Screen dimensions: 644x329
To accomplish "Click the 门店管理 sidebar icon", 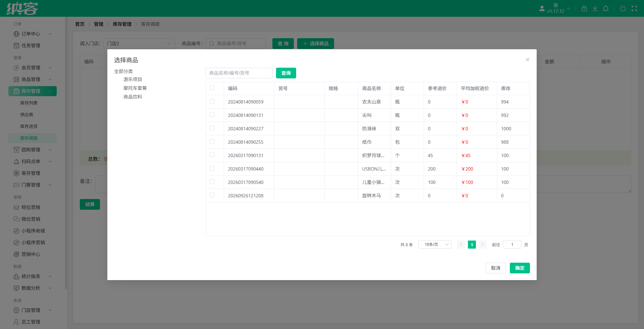I will pos(16,310).
